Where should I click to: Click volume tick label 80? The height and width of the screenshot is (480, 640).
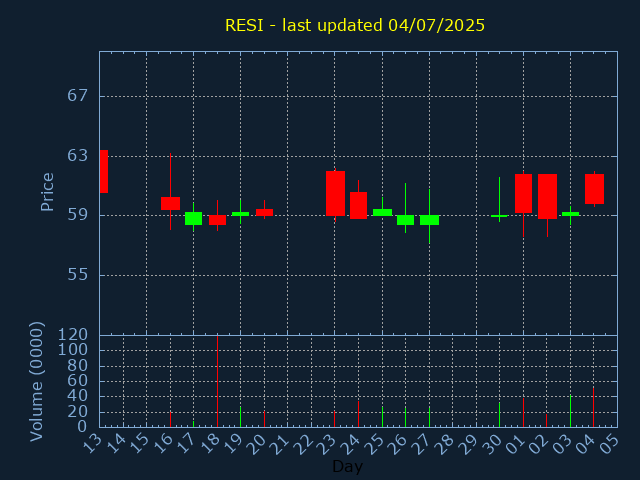[x=78, y=365]
